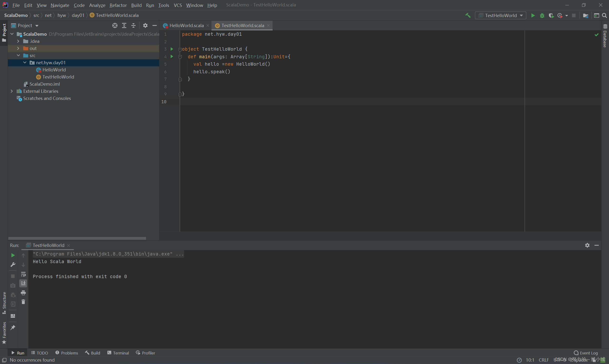Image resolution: width=609 pixels, height=364 pixels.
Task: Click the Build Project hammer icon
Action: pyautogui.click(x=468, y=15)
